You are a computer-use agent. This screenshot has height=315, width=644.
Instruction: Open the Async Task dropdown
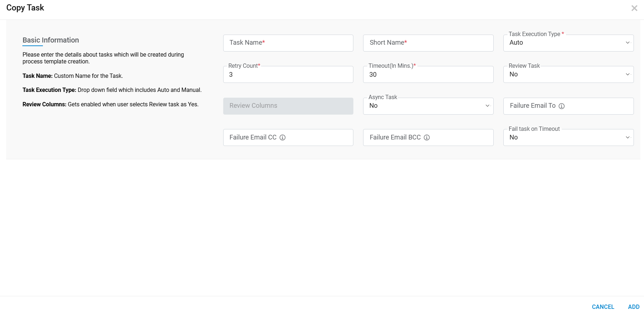click(x=428, y=106)
